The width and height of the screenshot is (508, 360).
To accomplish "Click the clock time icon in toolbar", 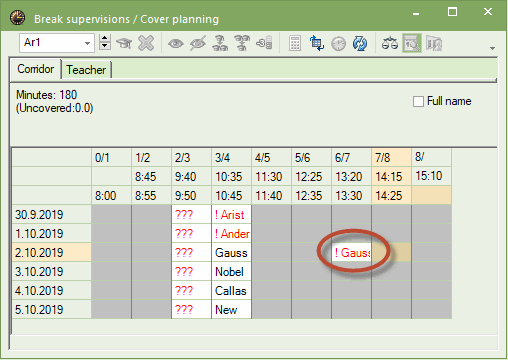I will [x=339, y=44].
